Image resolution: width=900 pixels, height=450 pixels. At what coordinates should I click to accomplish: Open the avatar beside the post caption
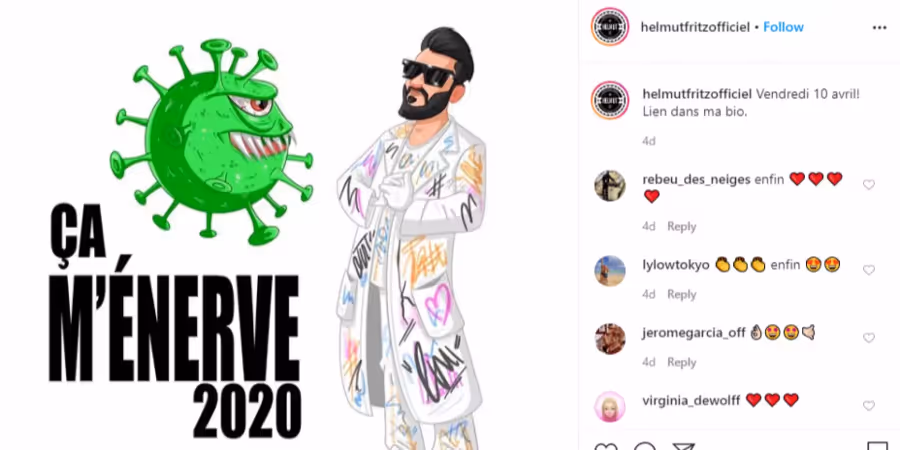pyautogui.click(x=610, y=100)
